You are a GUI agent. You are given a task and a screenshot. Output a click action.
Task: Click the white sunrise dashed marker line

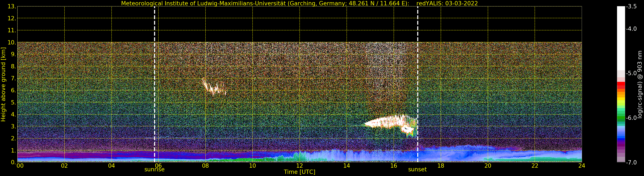(154, 84)
